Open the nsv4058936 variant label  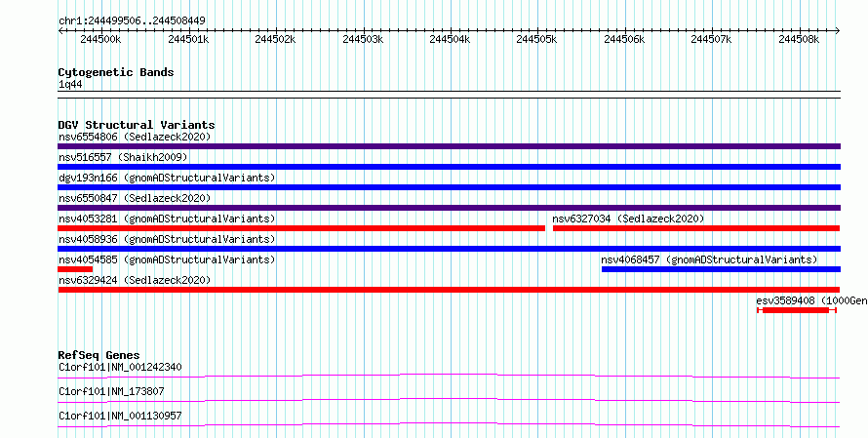tap(167, 239)
